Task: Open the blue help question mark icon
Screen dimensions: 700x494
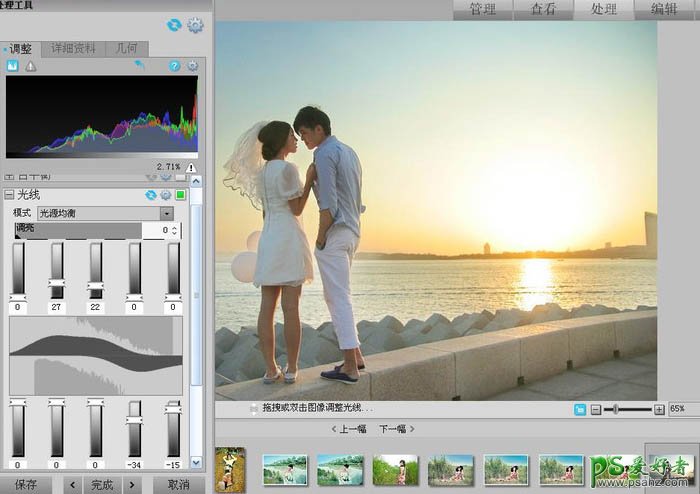Action: 175,66
